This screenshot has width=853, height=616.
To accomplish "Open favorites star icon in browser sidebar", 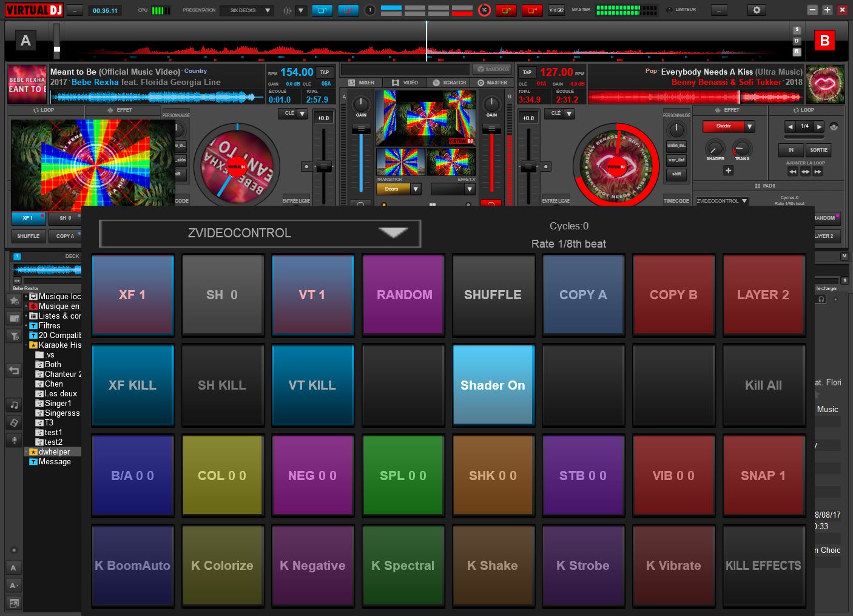I will (14, 300).
